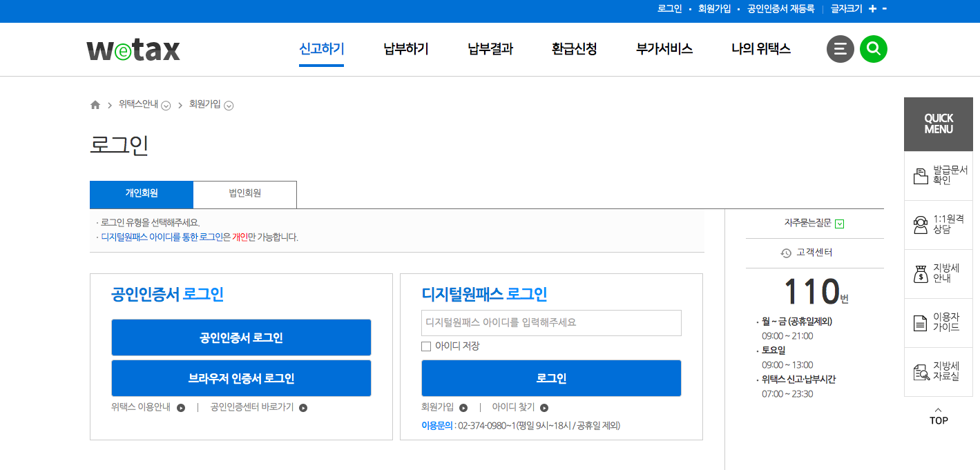Viewport: 980px width, 470px height.
Task: Open the 납부하기 menu
Action: pos(406,49)
